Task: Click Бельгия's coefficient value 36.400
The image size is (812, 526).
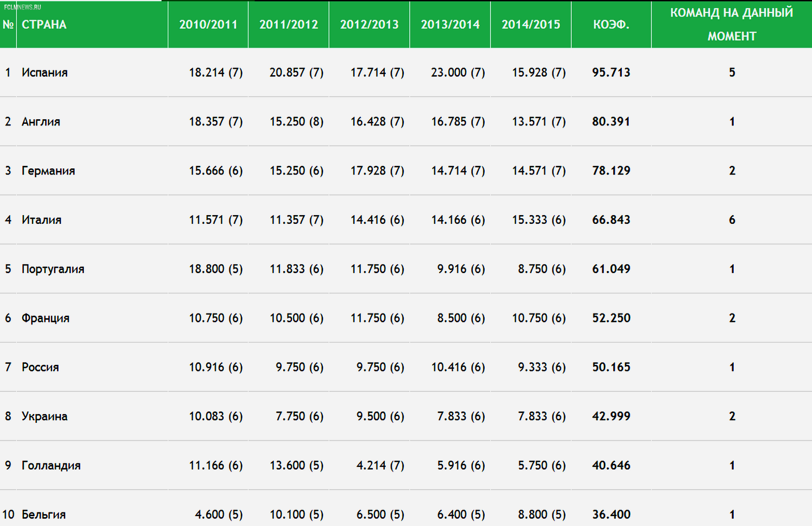Action: pos(611,515)
